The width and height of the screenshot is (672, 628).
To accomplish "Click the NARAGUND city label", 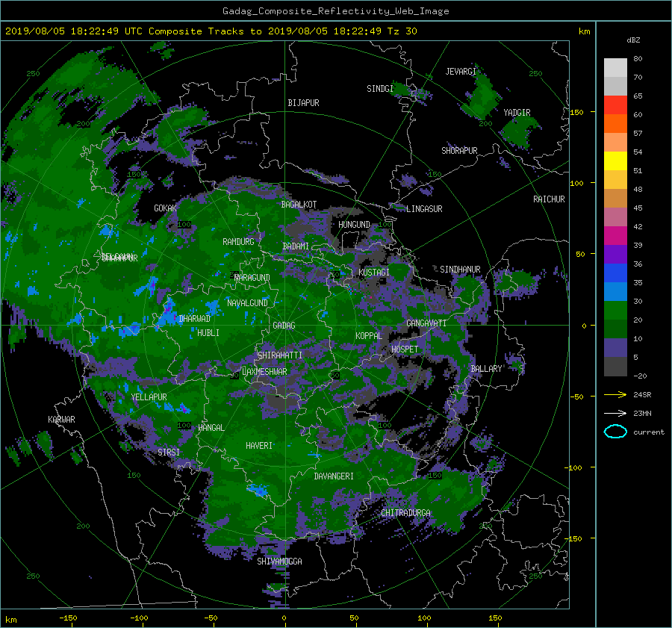I will (x=252, y=278).
